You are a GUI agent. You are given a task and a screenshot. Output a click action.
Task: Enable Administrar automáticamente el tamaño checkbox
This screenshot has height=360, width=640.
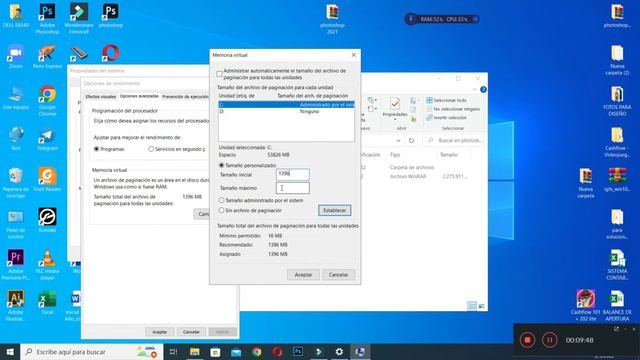[x=220, y=74]
